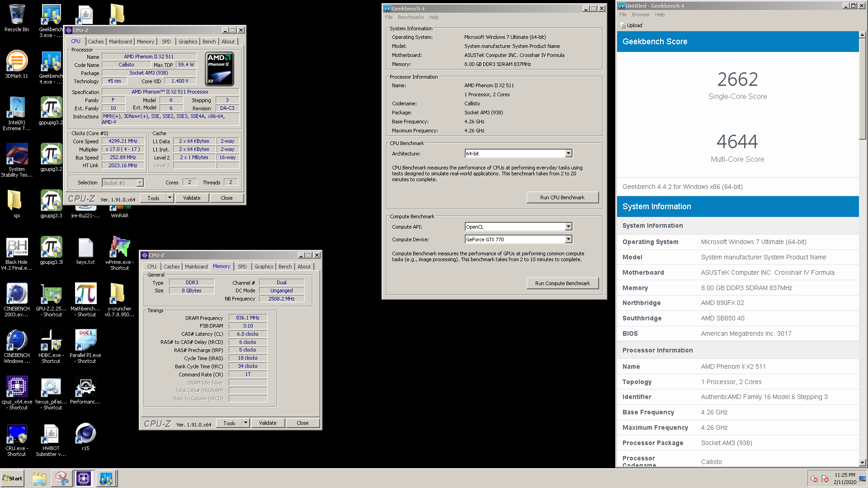The image size is (868, 488).
Task: Click Tools button in the Memory tab's CPU-Z window
Action: click(x=229, y=423)
